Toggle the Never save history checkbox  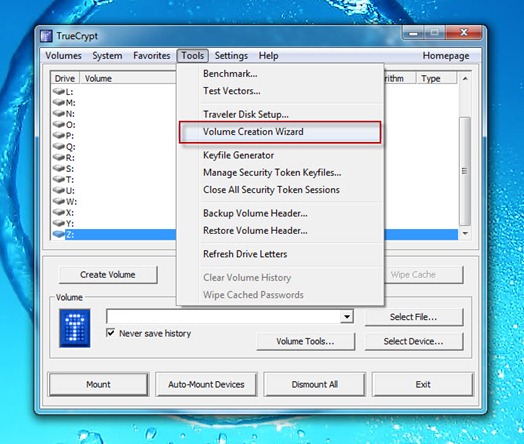click(x=110, y=333)
